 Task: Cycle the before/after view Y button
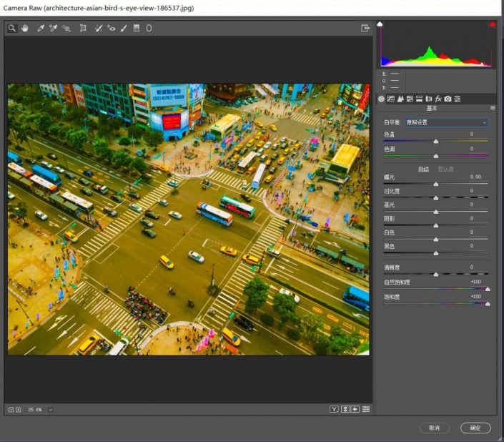pos(335,409)
